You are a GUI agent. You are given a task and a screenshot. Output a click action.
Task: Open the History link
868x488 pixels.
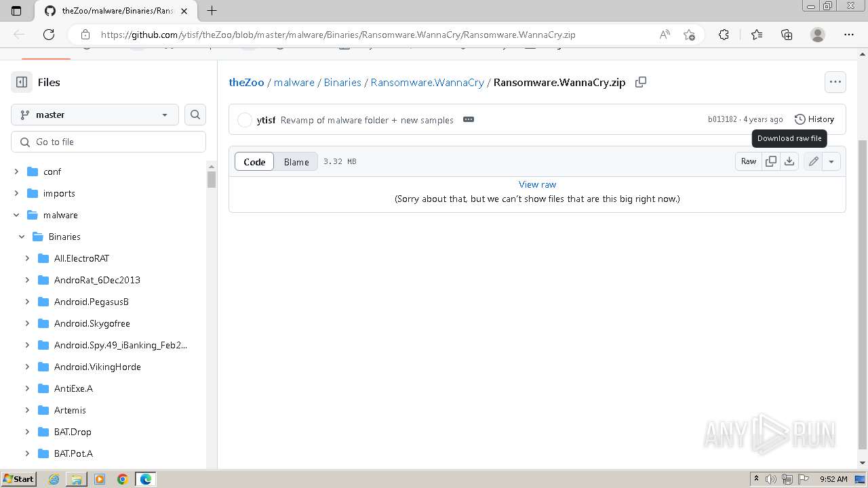click(814, 119)
